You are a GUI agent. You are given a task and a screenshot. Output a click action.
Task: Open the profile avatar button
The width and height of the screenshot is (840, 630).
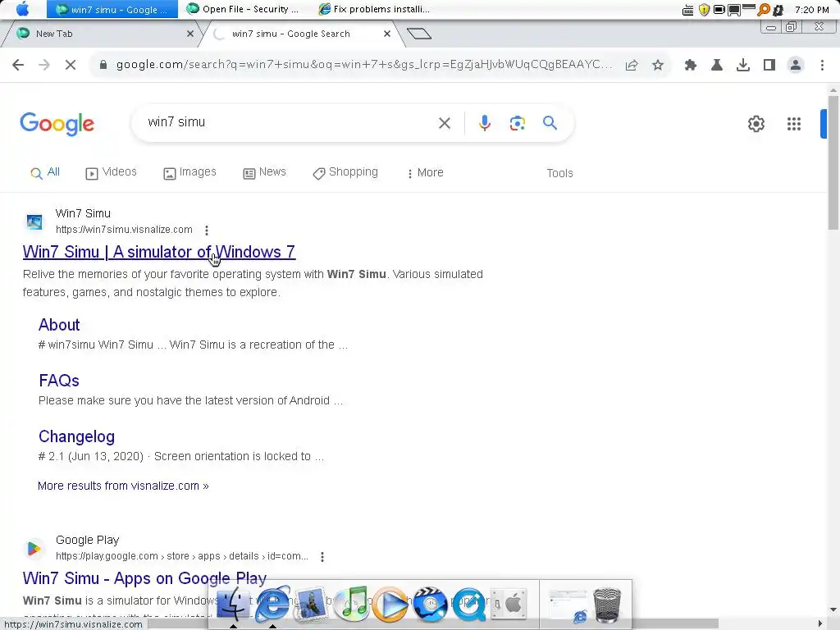796,65
